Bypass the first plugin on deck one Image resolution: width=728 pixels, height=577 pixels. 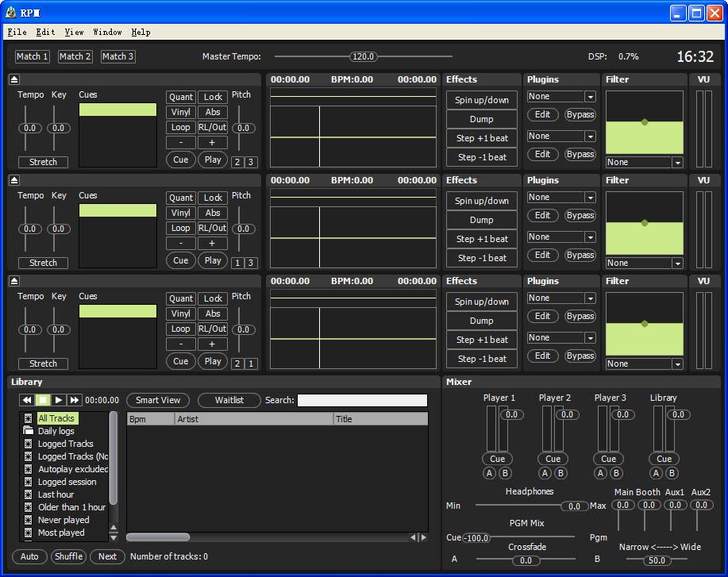click(x=580, y=114)
